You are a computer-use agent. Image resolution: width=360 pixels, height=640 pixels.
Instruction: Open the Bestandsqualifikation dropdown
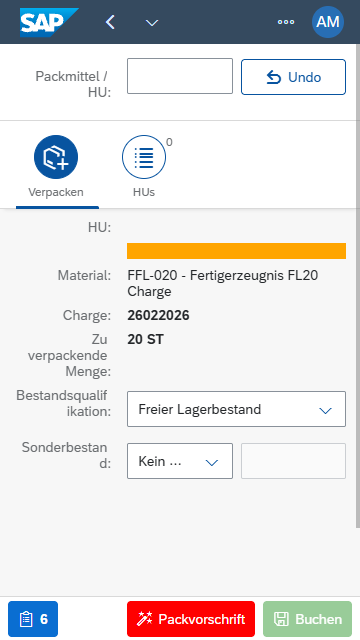tap(236, 409)
